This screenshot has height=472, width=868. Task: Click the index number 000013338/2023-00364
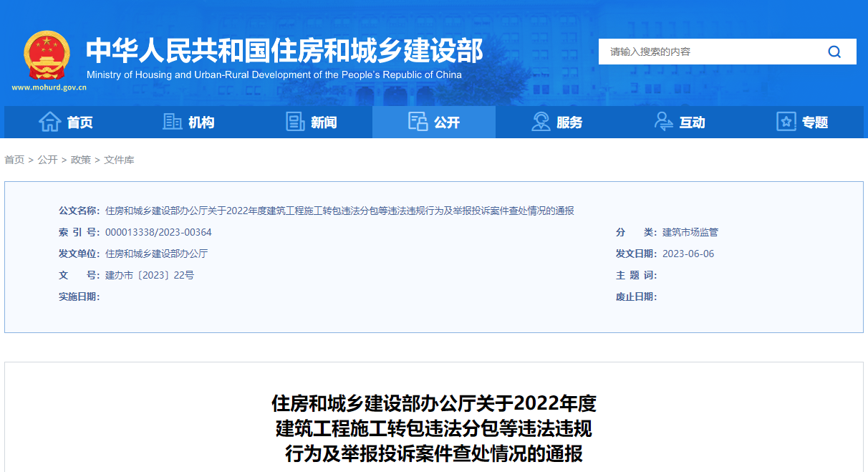(x=158, y=232)
